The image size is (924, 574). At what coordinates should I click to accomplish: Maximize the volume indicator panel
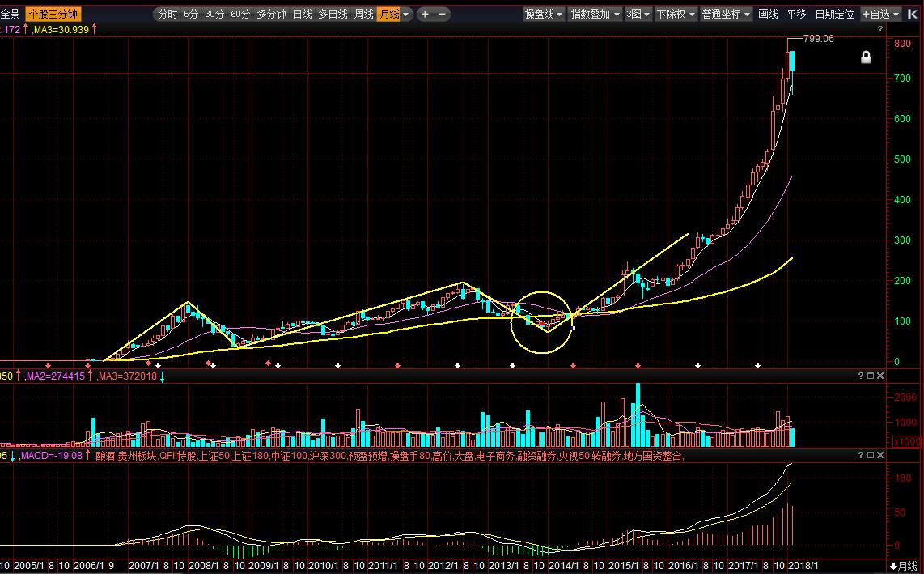click(871, 376)
